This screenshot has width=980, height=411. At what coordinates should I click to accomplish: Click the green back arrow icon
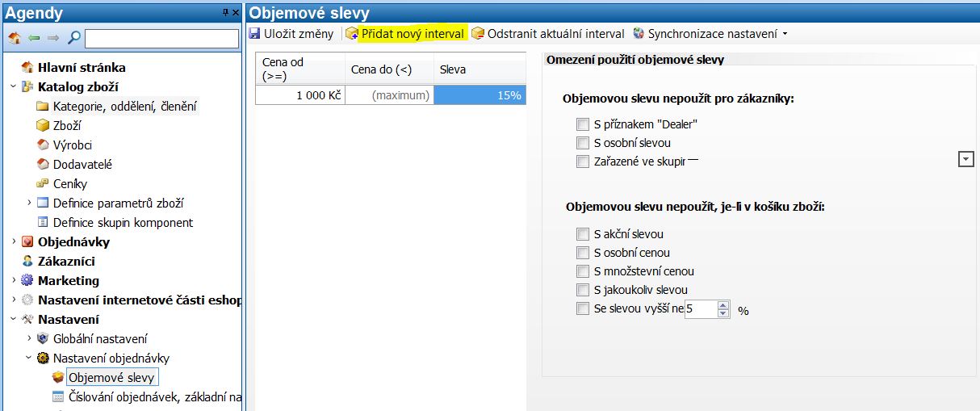[34, 38]
